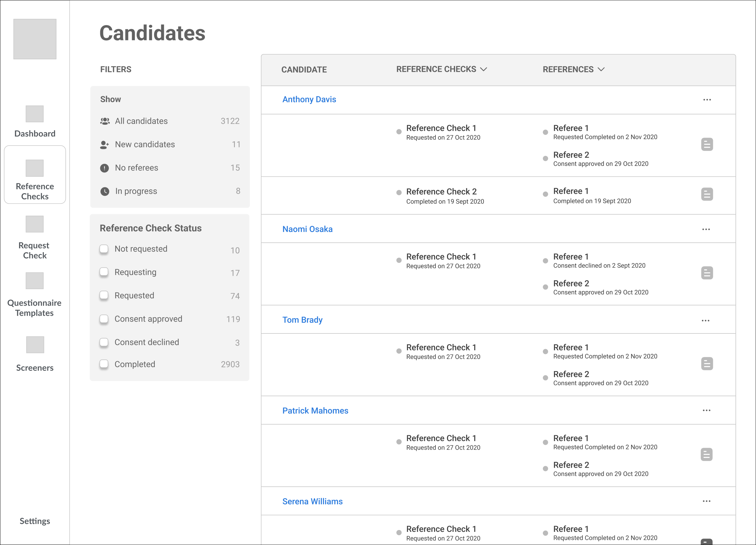Filter by New candidates
756x545 pixels.
(145, 144)
